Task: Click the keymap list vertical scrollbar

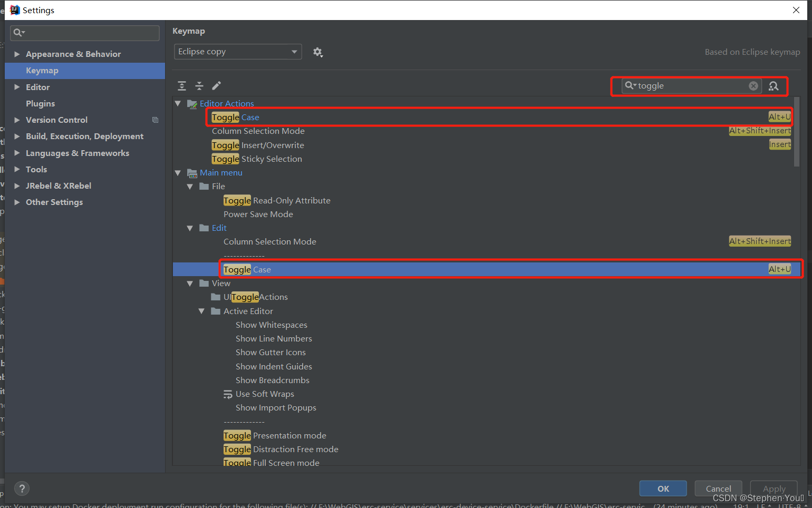Action: pyautogui.click(x=797, y=132)
